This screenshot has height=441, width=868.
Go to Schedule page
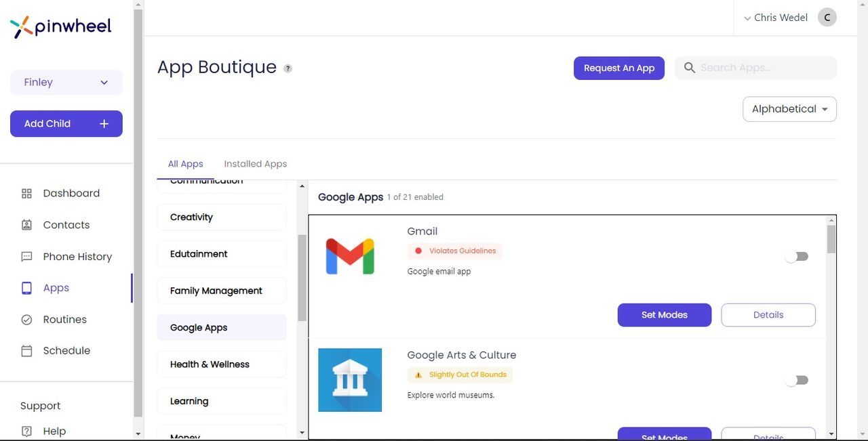tap(66, 351)
